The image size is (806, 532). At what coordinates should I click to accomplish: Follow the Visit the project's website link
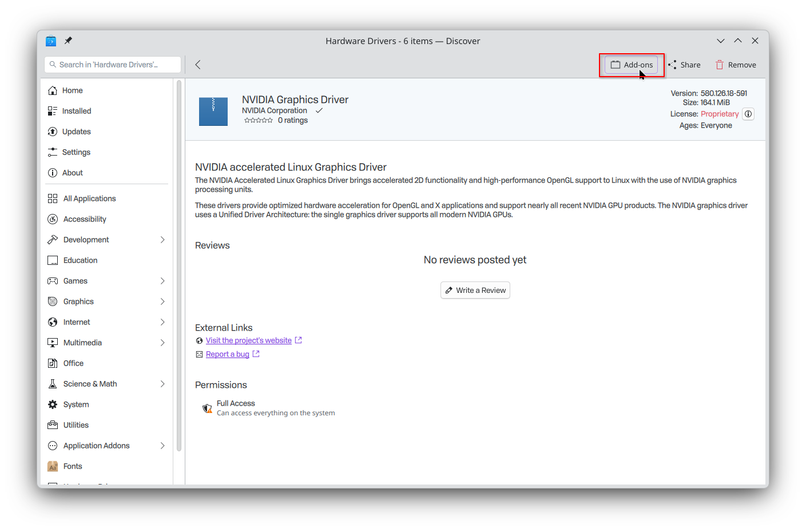click(248, 340)
